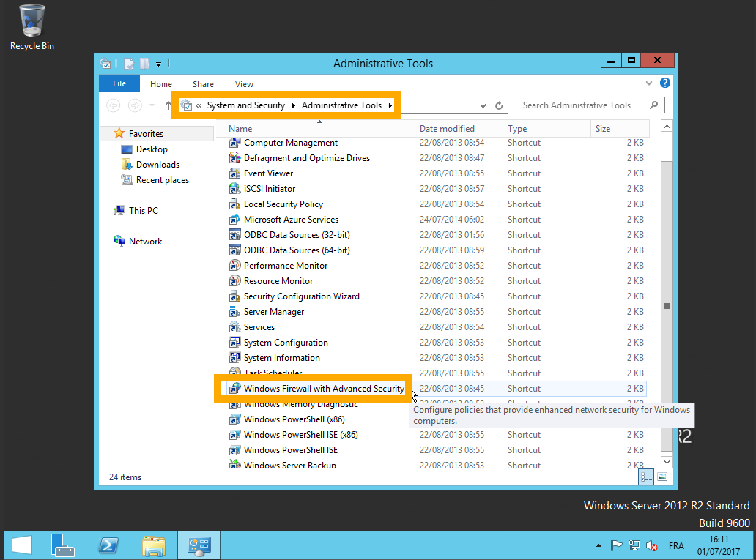Switch FRA keyboard language indicator

click(x=676, y=545)
